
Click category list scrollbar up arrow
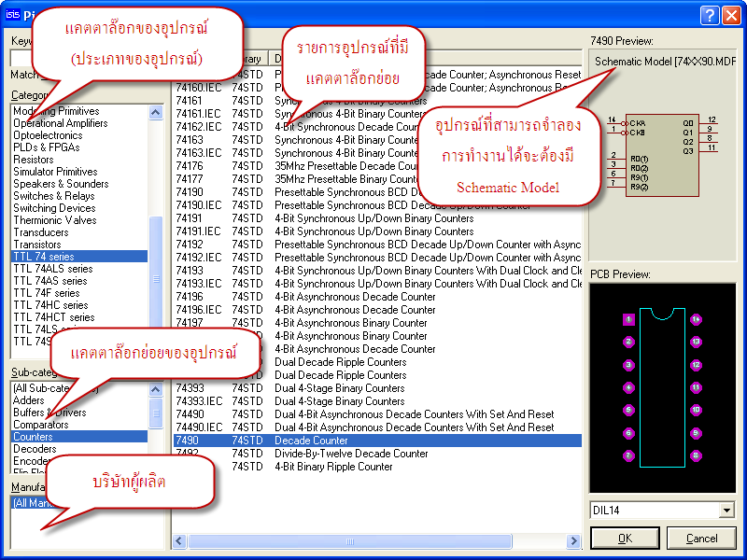[156, 111]
